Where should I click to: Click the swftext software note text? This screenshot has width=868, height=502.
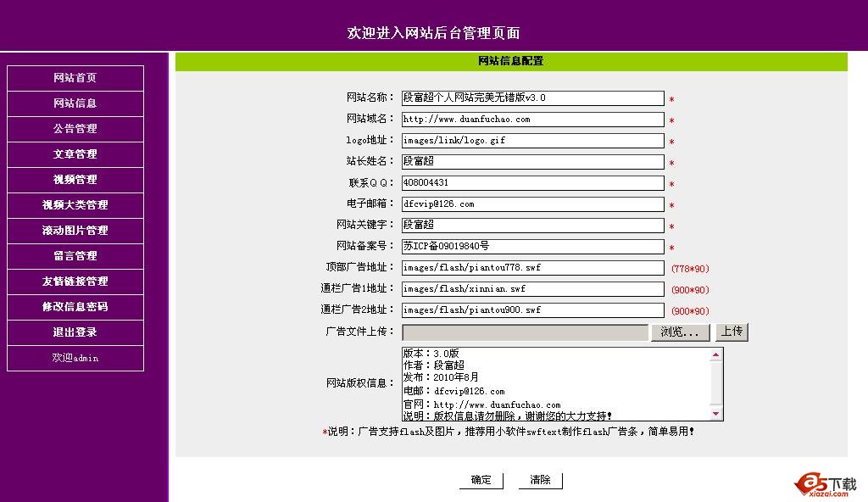509,432
